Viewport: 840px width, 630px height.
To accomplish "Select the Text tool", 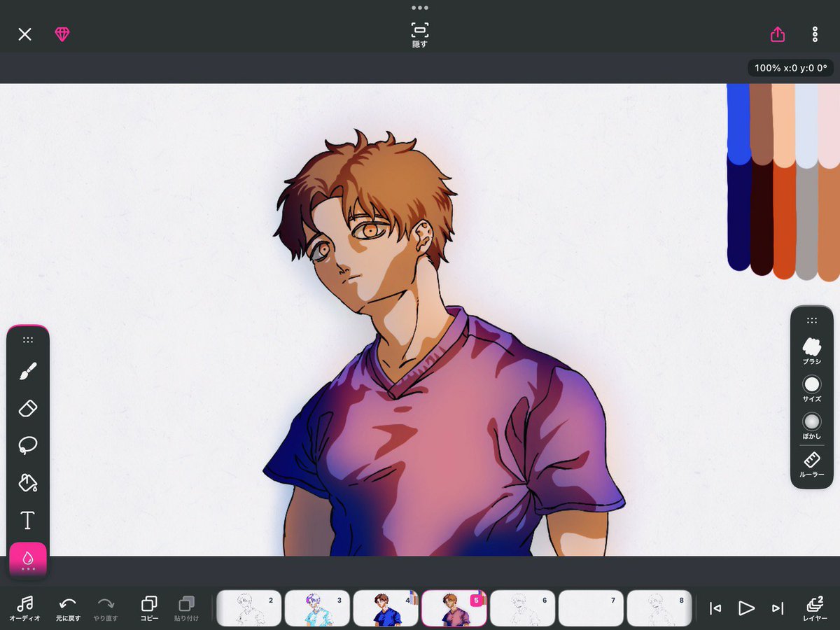I will [28, 520].
